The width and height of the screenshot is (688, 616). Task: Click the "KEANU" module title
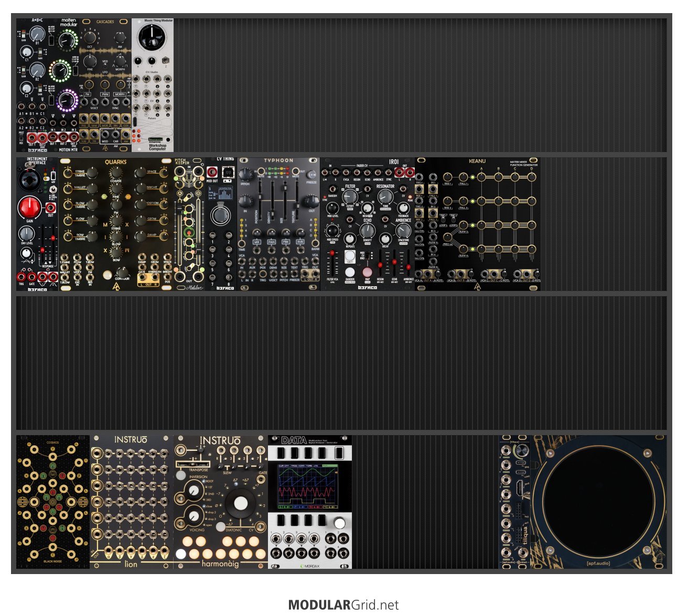pos(477,161)
